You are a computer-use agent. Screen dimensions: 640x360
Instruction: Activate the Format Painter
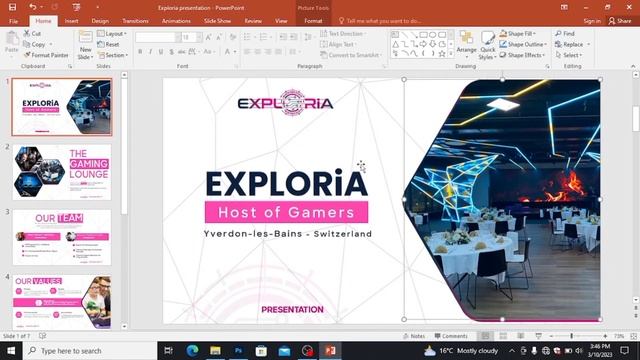(x=46, y=55)
